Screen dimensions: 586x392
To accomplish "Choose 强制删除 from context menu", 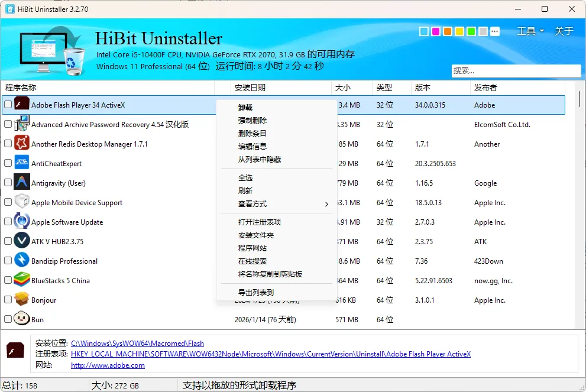I will 277,121.
